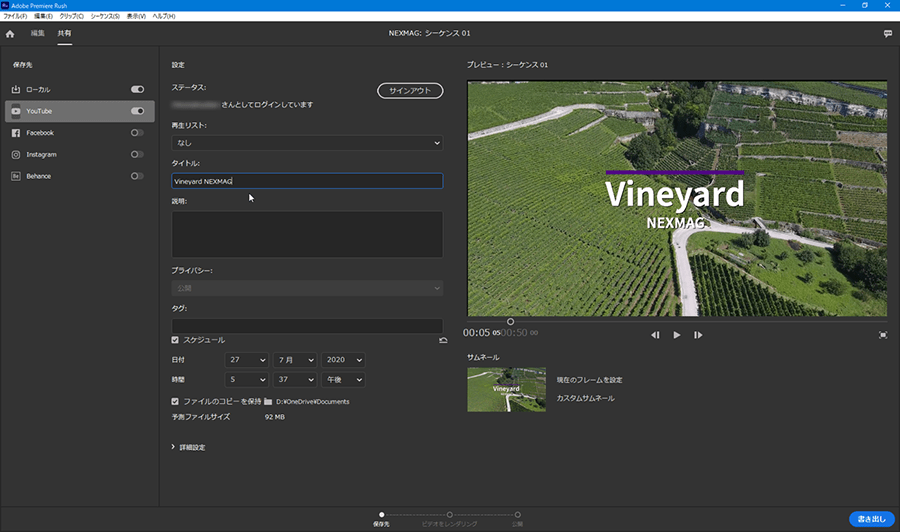Image resolution: width=900 pixels, height=532 pixels.
Task: Enable the Facebook destination switch
Action: [x=137, y=133]
